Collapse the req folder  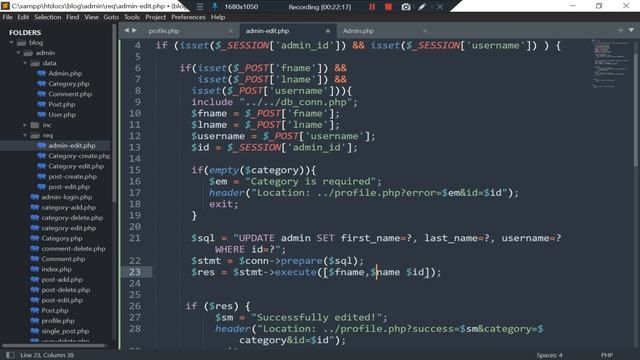[x=25, y=135]
